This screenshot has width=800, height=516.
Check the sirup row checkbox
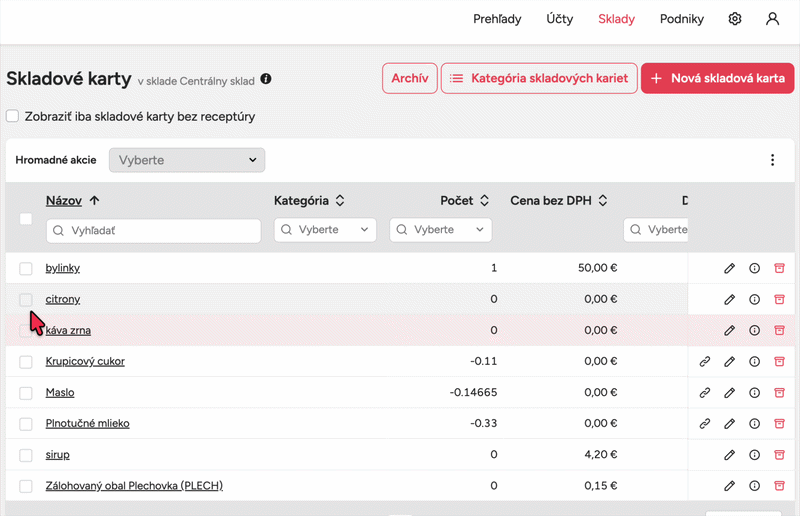tap(26, 455)
